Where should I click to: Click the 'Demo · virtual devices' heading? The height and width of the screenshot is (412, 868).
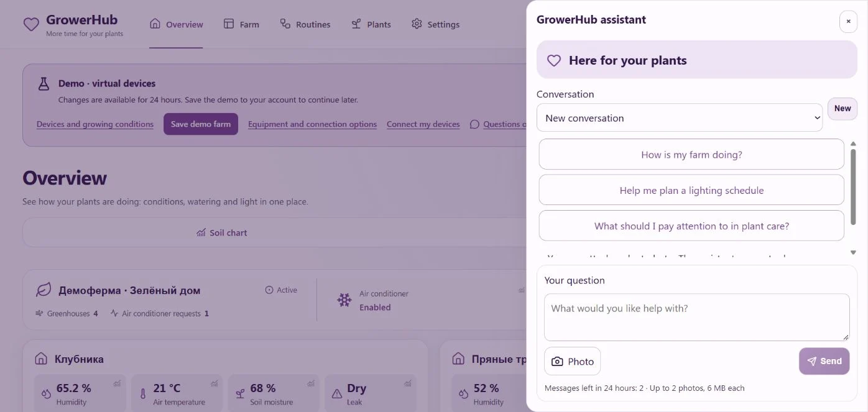pos(107,83)
